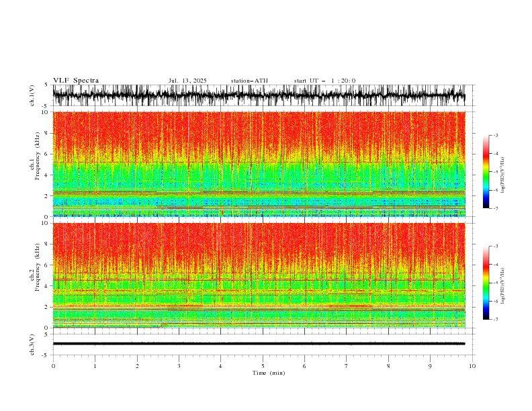Viewport: 532px width, 411px height.
Task: Click the ch.1 Frequency (kHz) axis label
Action: click(35, 156)
